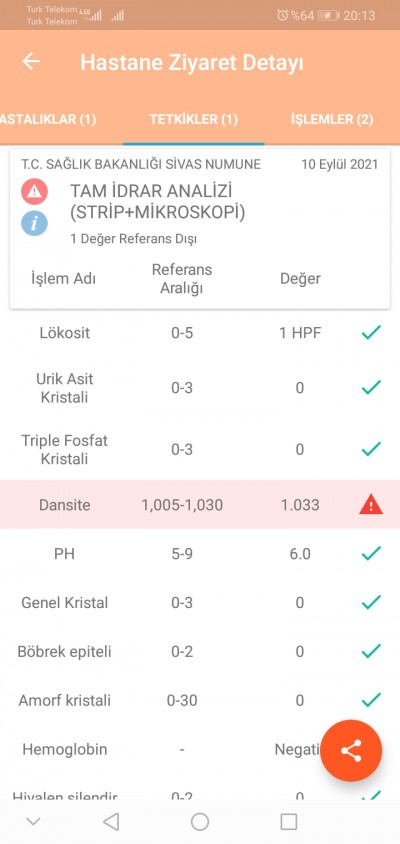400x844 pixels.
Task: Select the highlighted Dansite result row
Action: (200, 504)
